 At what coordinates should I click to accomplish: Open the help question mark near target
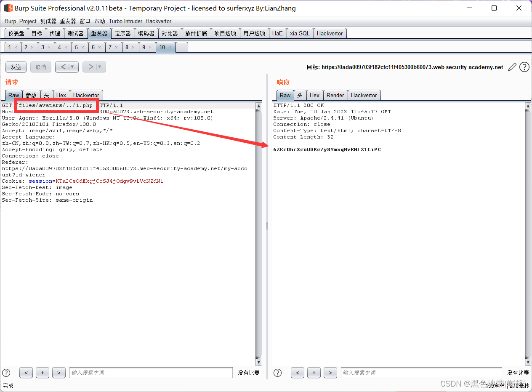click(524, 67)
